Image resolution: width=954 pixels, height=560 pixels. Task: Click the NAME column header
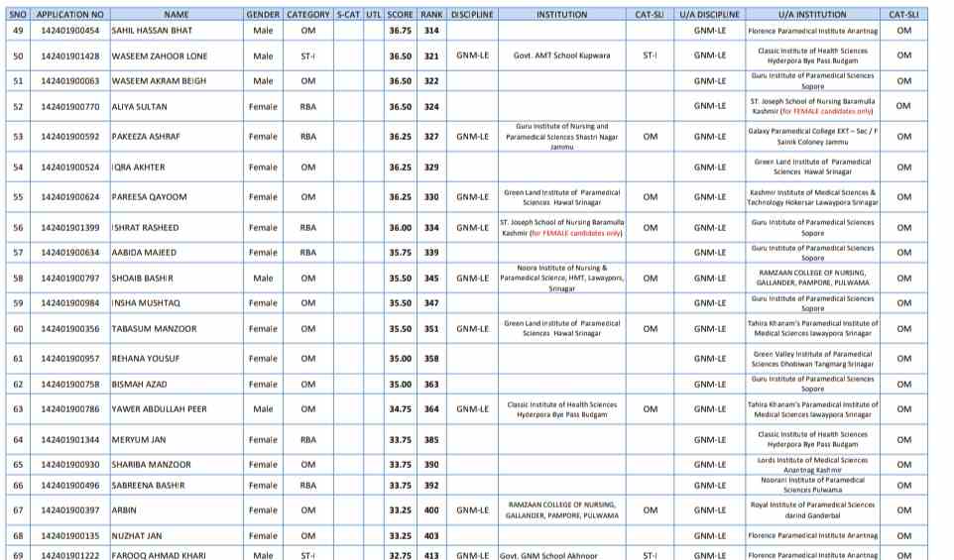pos(176,15)
